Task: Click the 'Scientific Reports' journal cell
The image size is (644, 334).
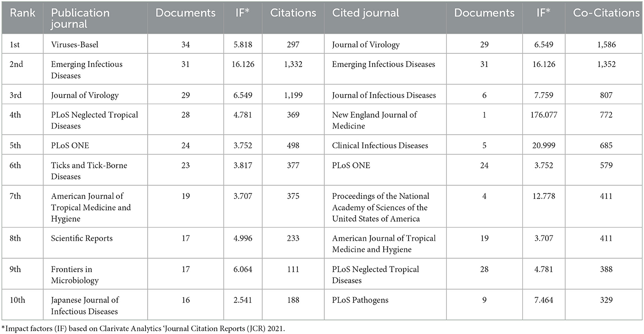Action: point(82,238)
